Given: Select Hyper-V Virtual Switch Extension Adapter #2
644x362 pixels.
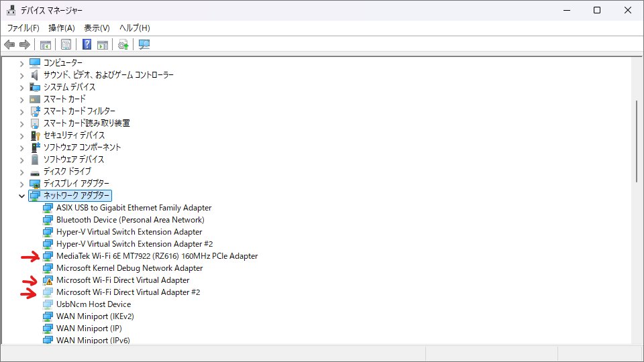Looking at the screenshot, I should (x=135, y=244).
